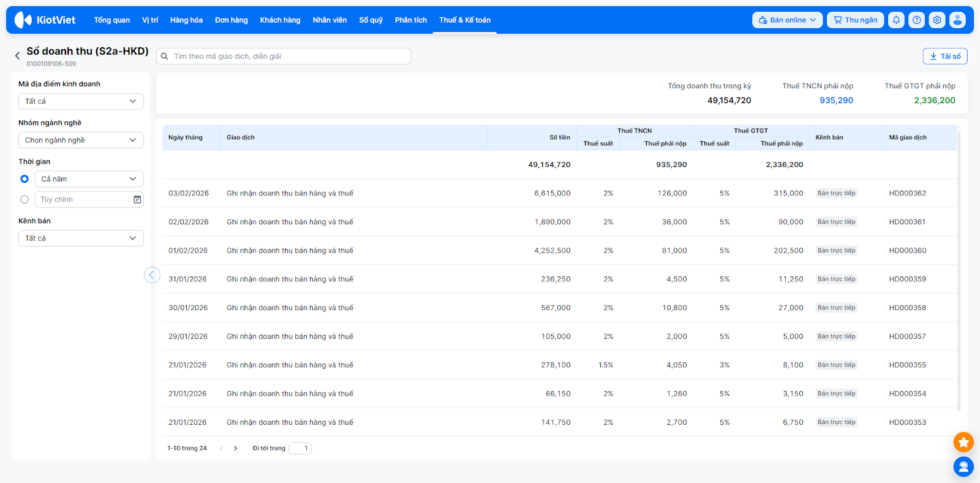
Task: Click the orange star floating button
Action: tap(963, 442)
